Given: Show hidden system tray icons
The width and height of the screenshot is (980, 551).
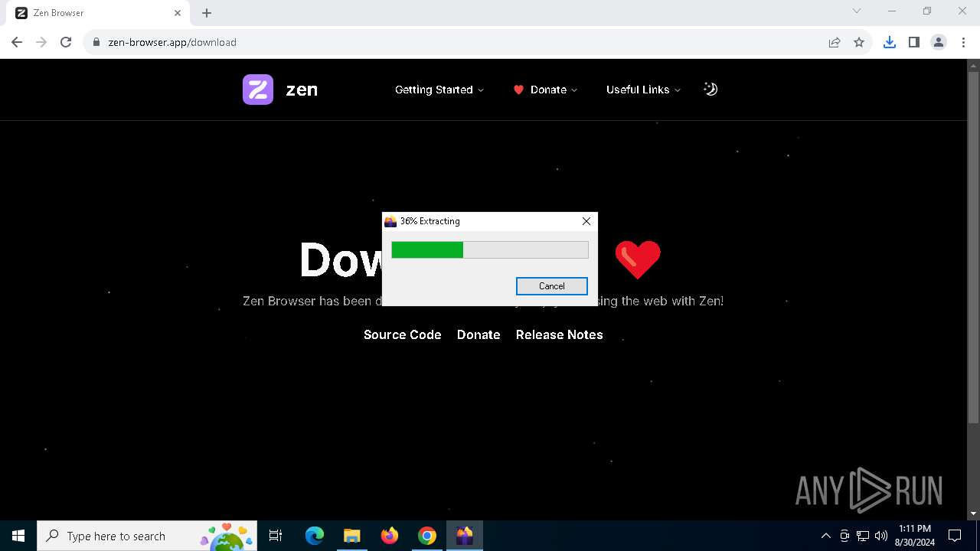Looking at the screenshot, I should coord(825,536).
